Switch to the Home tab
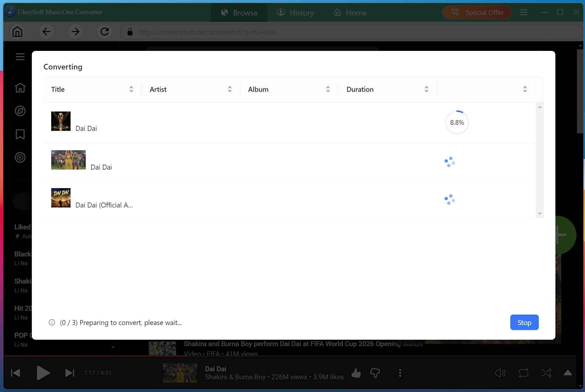Screen dimensions: 585x392 350,12
